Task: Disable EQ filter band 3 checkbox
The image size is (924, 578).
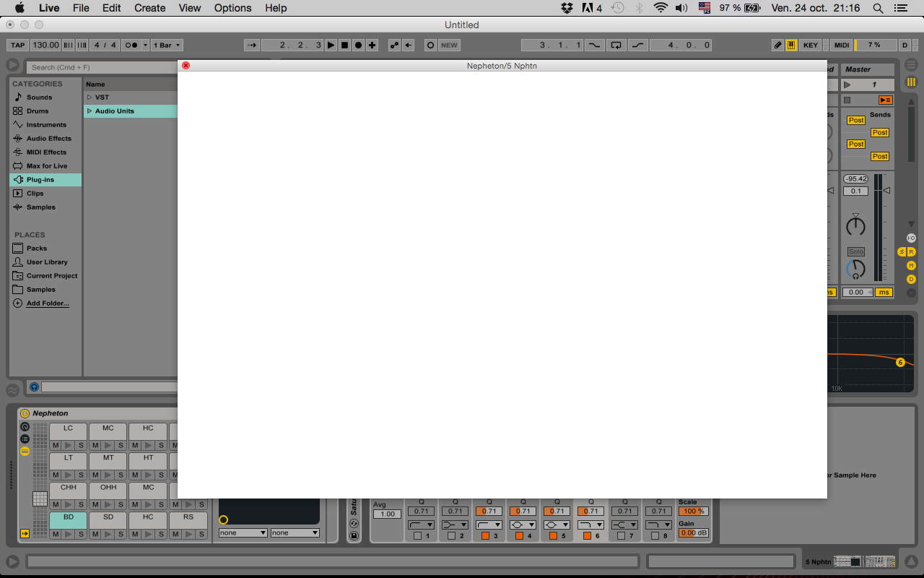Action: coord(486,536)
